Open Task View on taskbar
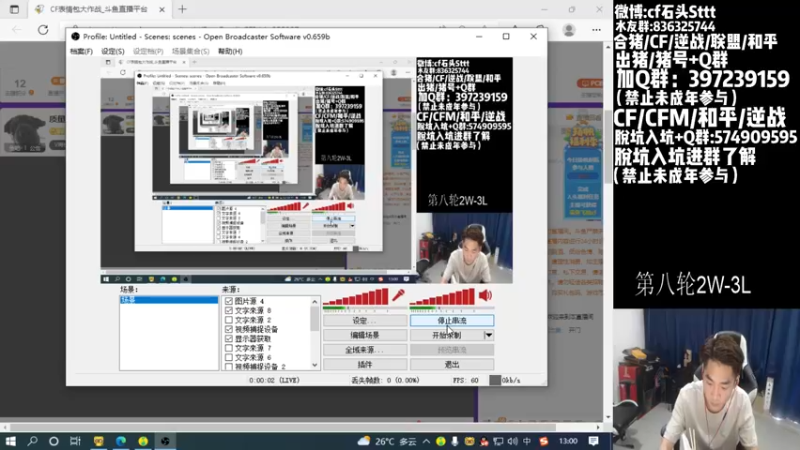The height and width of the screenshot is (450, 800). pyautogui.click(x=76, y=441)
